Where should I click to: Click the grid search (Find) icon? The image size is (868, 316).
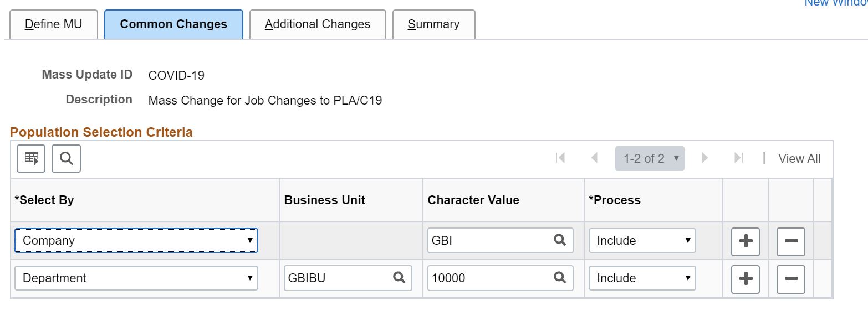point(66,159)
